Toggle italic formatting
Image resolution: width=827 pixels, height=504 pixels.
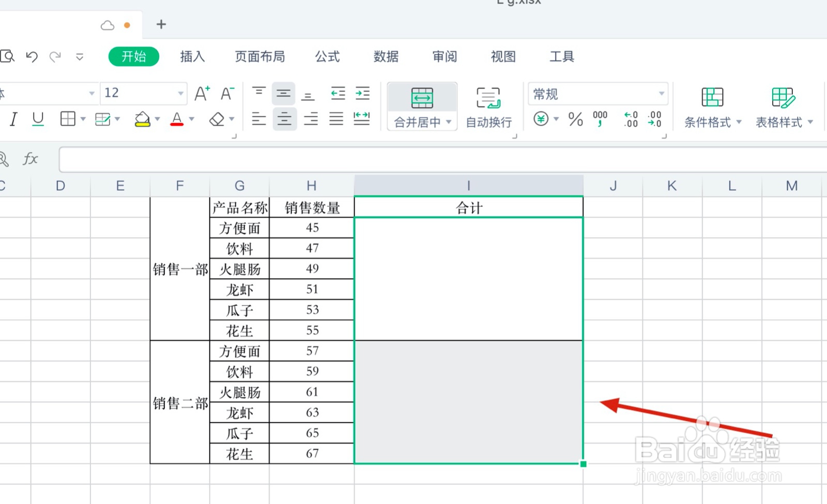(13, 119)
